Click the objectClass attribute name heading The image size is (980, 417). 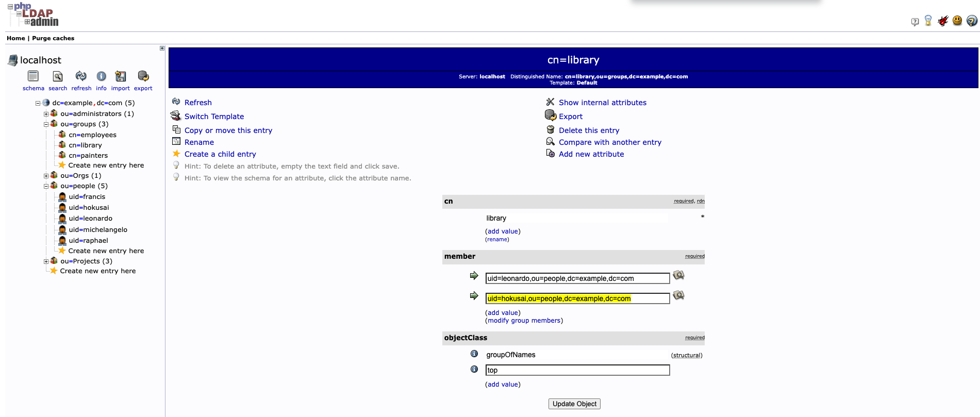pyautogui.click(x=466, y=338)
